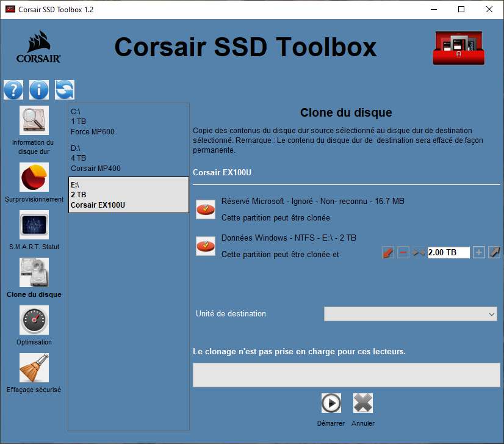Open the Unité de destination dropdown
The image size is (504, 444).
[x=411, y=314]
